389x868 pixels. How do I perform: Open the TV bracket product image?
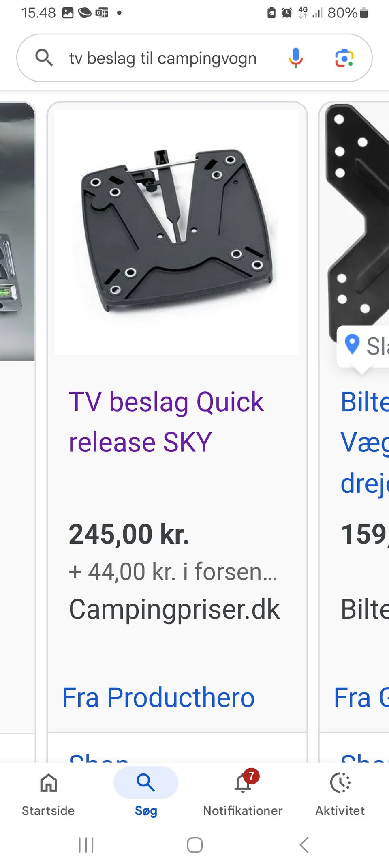pos(177,232)
